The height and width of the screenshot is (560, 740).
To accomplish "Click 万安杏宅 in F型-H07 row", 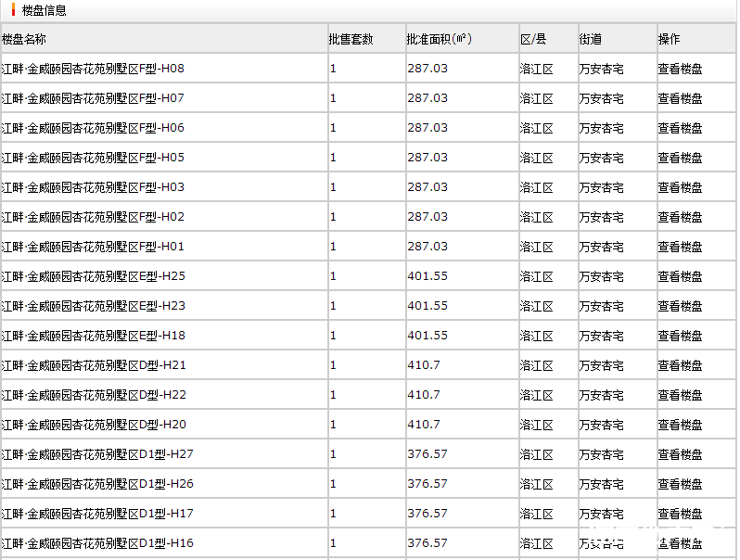I will [x=601, y=98].
